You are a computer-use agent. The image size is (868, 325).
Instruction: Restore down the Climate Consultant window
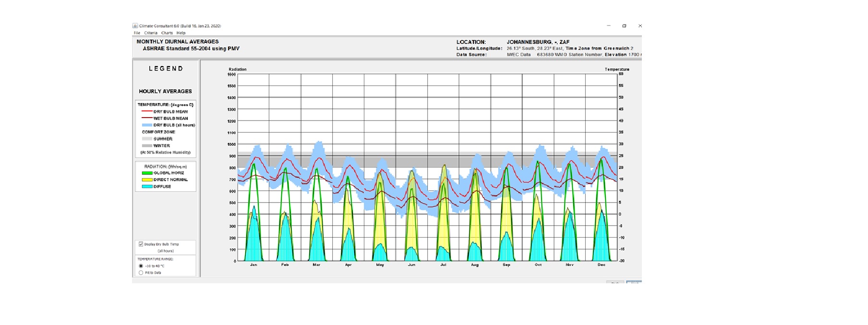tap(624, 26)
